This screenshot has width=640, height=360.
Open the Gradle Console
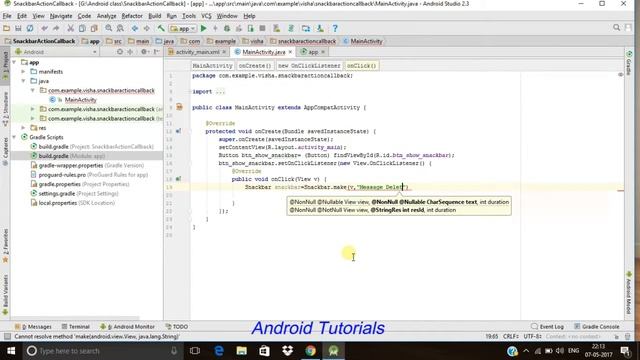tap(597, 327)
